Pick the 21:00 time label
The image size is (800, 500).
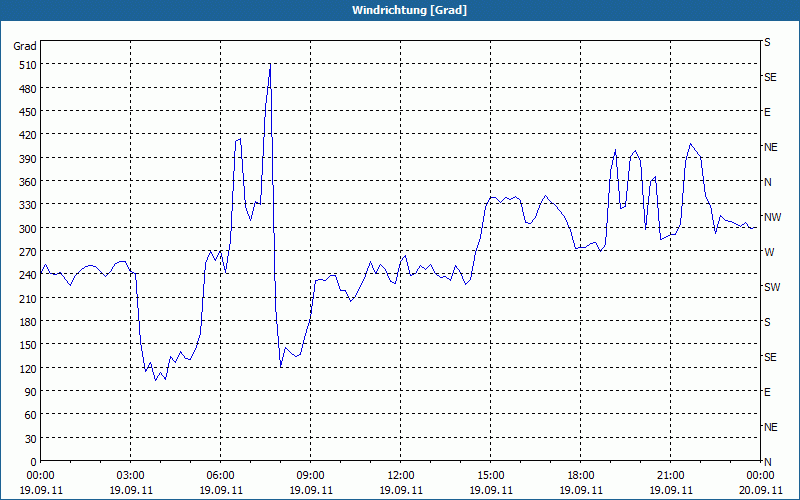point(670,476)
